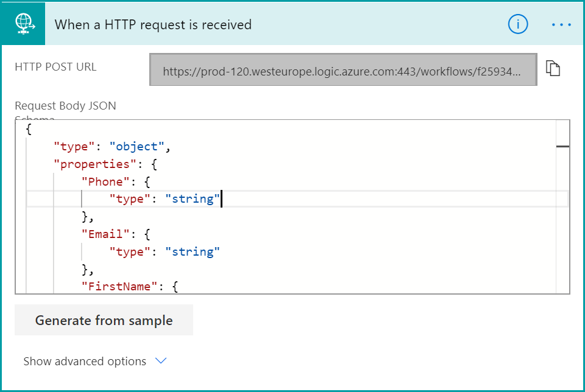This screenshot has width=585, height=392.
Task: Open the info icon on trigger header
Action: click(518, 24)
